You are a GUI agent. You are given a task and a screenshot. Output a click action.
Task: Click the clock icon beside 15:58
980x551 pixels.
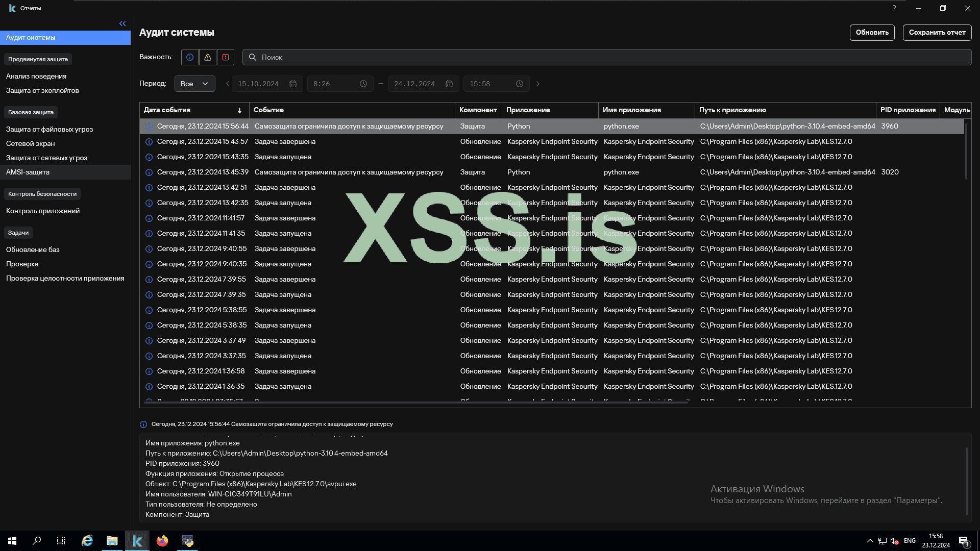[x=520, y=84]
